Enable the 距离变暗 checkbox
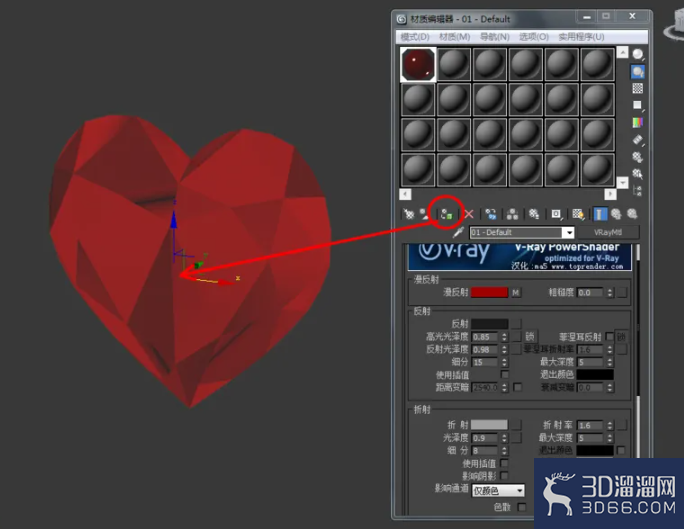684x529 pixels. click(x=518, y=387)
